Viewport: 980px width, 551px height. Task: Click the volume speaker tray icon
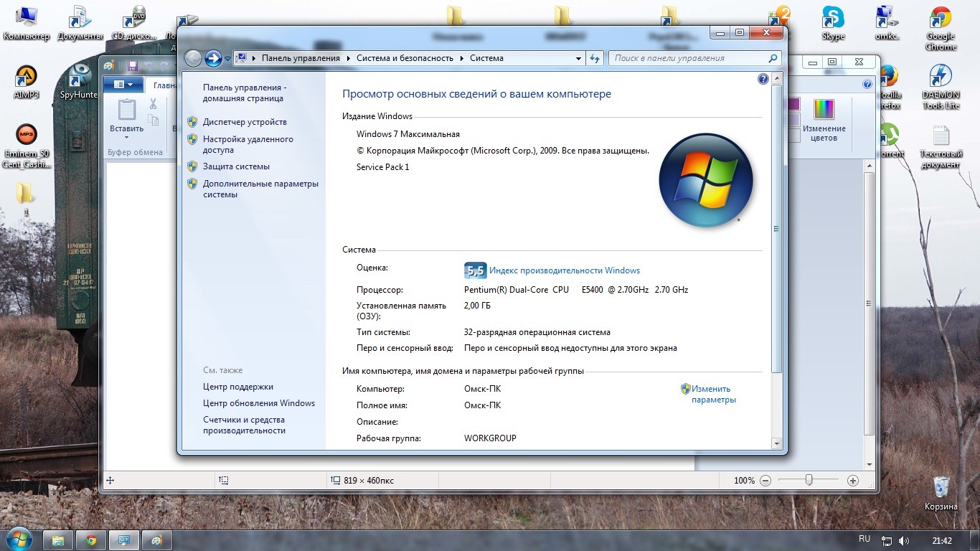point(904,540)
